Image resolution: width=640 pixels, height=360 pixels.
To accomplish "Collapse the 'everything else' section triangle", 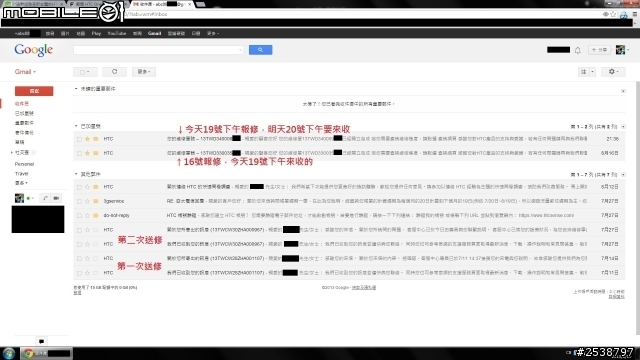I will [76, 174].
